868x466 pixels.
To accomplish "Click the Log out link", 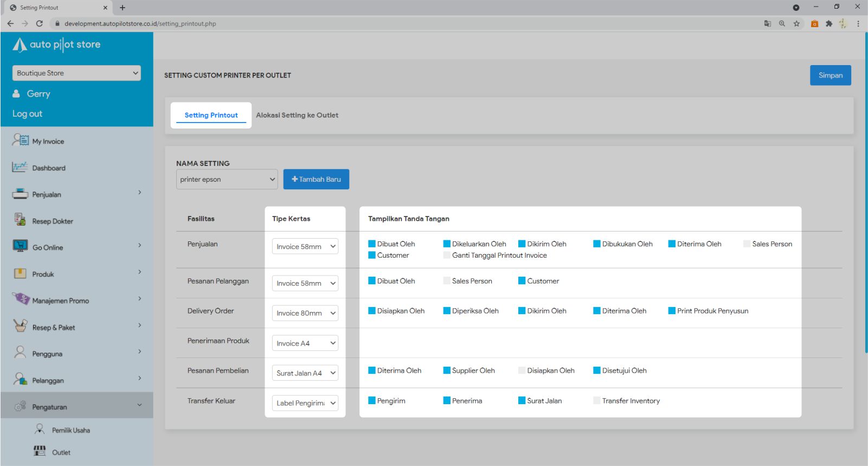I will [x=27, y=114].
